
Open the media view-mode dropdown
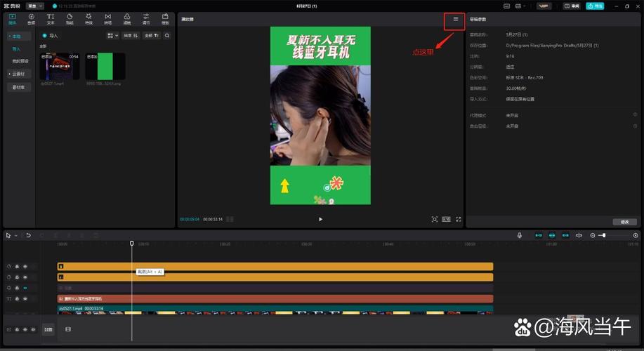pos(112,36)
